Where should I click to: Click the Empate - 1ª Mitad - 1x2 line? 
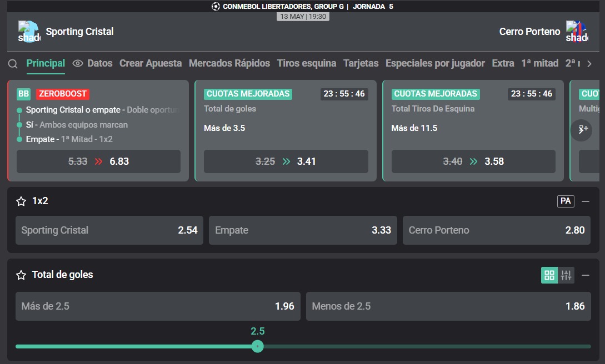coord(69,139)
